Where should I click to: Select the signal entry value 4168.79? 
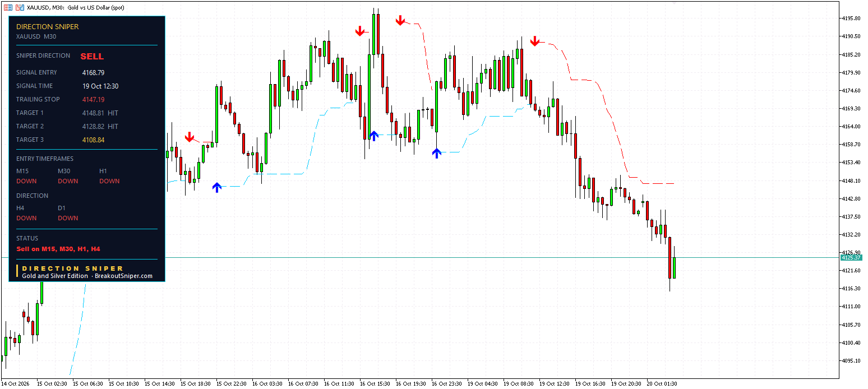point(93,72)
